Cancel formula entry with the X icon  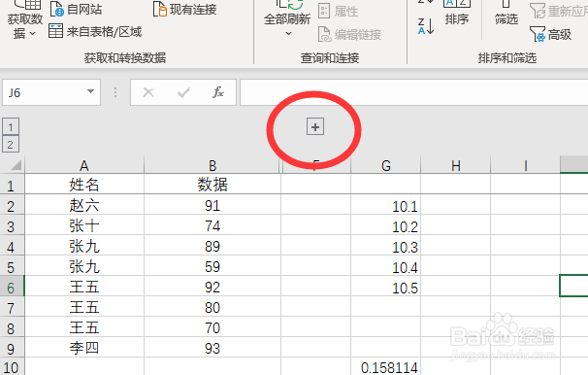pos(148,92)
